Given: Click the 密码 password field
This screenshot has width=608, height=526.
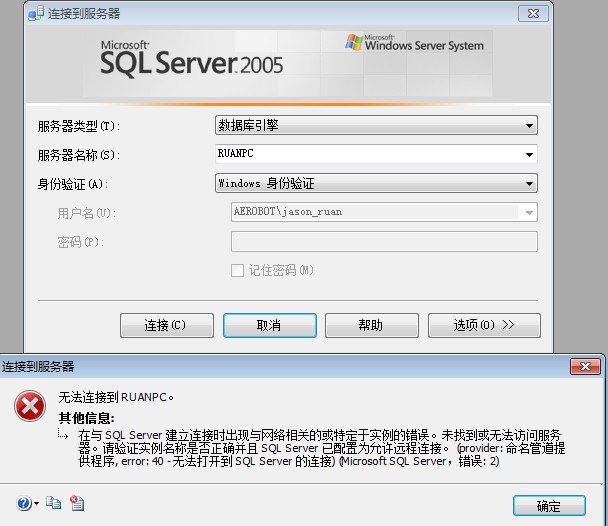Looking at the screenshot, I should [x=384, y=241].
